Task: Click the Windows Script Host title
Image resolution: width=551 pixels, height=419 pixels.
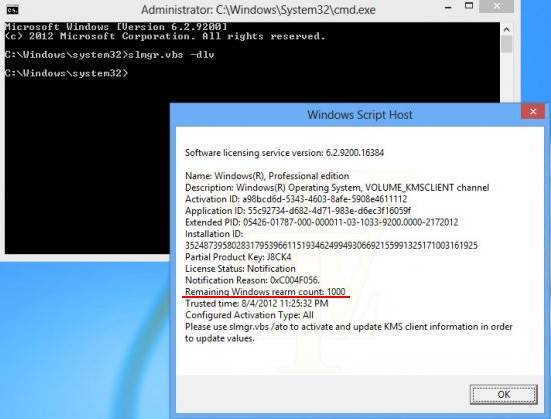Action: 359,115
